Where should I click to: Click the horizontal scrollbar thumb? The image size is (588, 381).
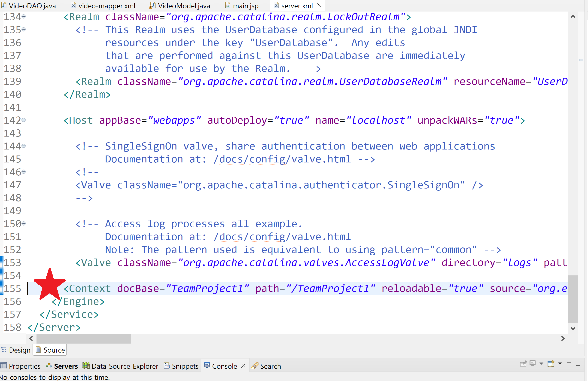pyautogui.click(x=83, y=338)
